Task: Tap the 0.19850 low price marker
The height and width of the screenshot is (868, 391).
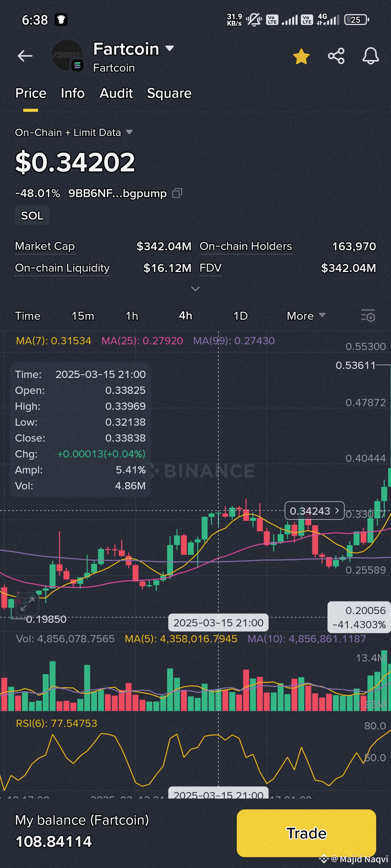Action: pyautogui.click(x=46, y=619)
